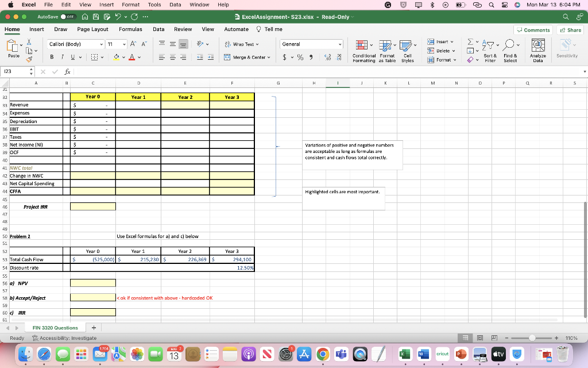The height and width of the screenshot is (368, 588).
Task: Open the General number format dropdown
Action: [x=311, y=44]
